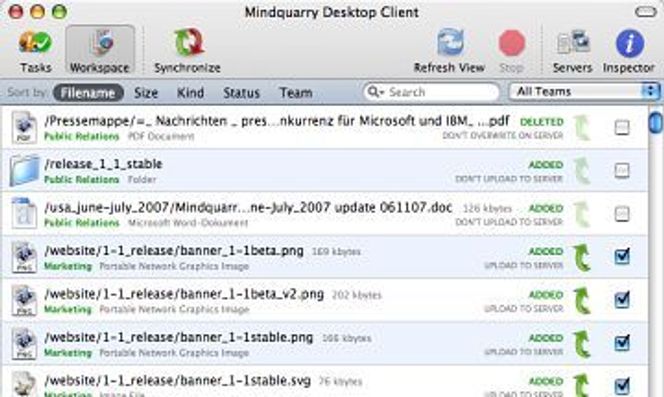Click the Synchronize arrows icon
Image resolution: width=664 pixels, height=397 pixels.
(188, 43)
